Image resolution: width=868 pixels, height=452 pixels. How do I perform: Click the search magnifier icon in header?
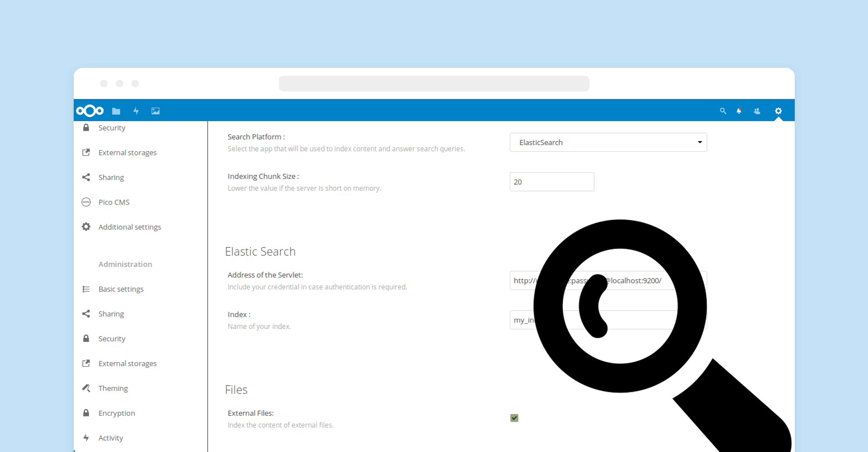point(723,111)
